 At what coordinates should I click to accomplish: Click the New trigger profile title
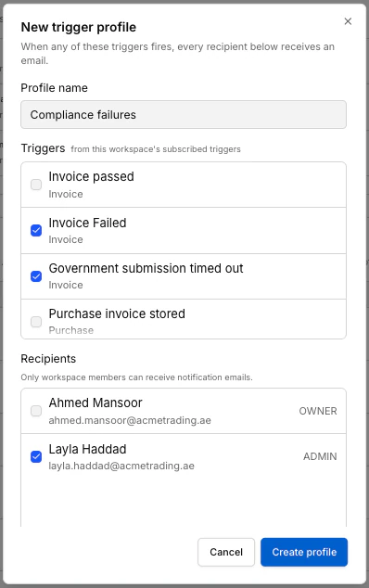pyautogui.click(x=79, y=27)
